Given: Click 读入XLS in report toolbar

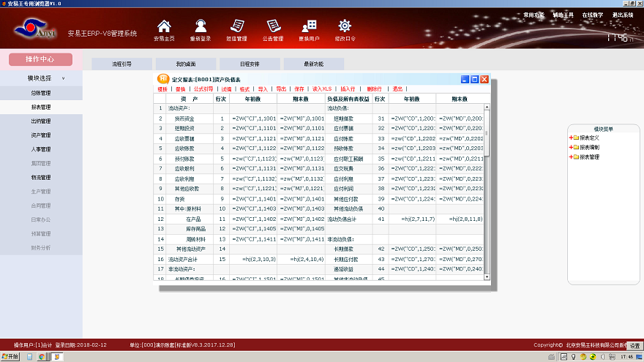Looking at the screenshot, I should (322, 89).
